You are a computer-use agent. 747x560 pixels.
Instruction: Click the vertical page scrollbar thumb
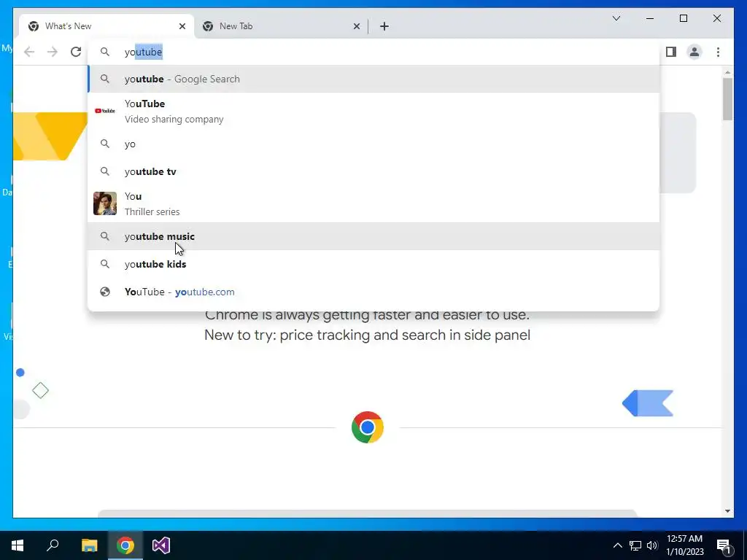(727, 98)
